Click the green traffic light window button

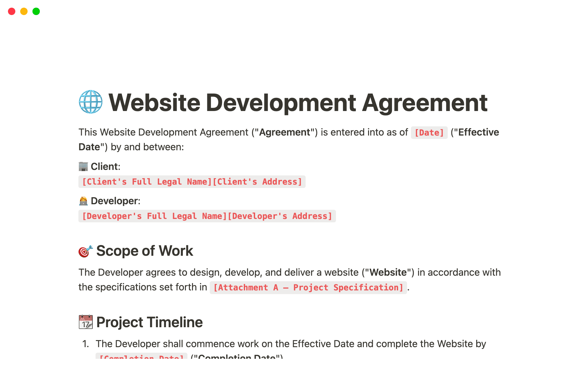36,11
